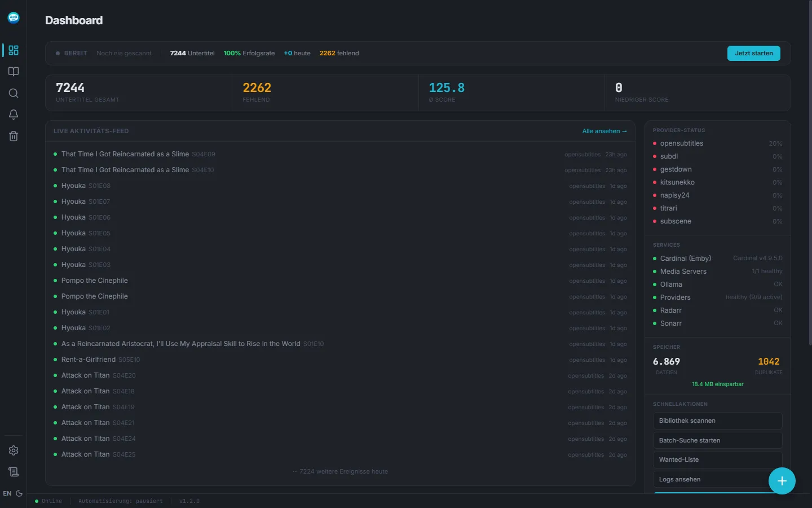Click Bibliothek scannen quick action
The height and width of the screenshot is (508, 812).
pos(717,421)
